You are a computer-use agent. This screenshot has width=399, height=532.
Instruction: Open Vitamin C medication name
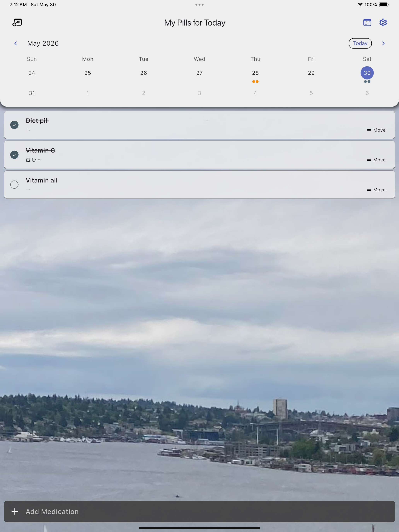[40, 150]
